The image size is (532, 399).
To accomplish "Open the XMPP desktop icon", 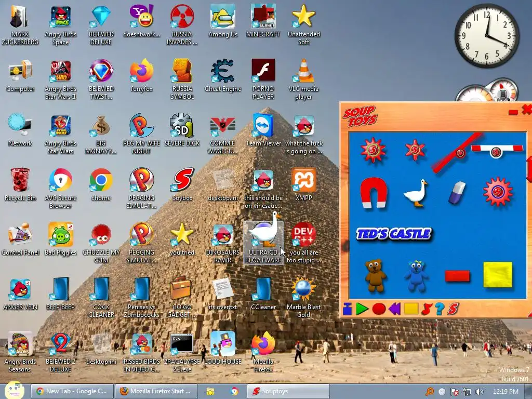I will tap(303, 185).
